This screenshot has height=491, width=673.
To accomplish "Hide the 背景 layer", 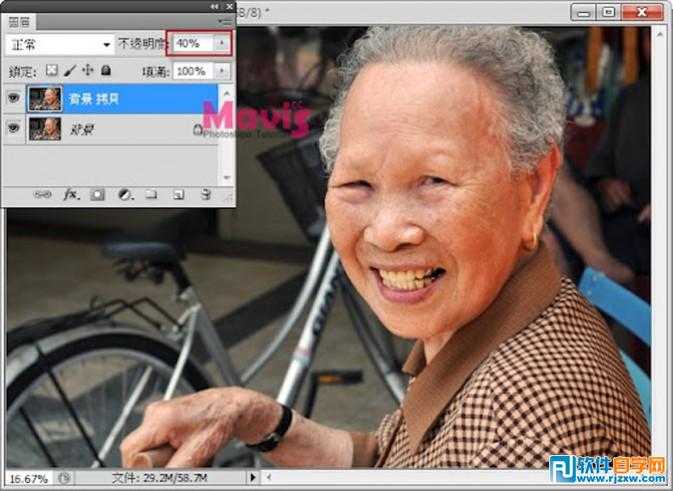I will [13, 127].
